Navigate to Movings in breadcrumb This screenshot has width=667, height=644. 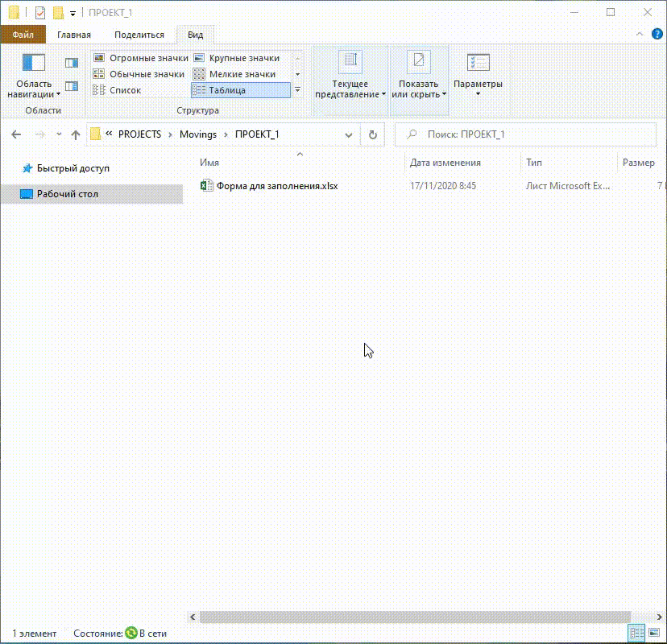click(x=198, y=134)
